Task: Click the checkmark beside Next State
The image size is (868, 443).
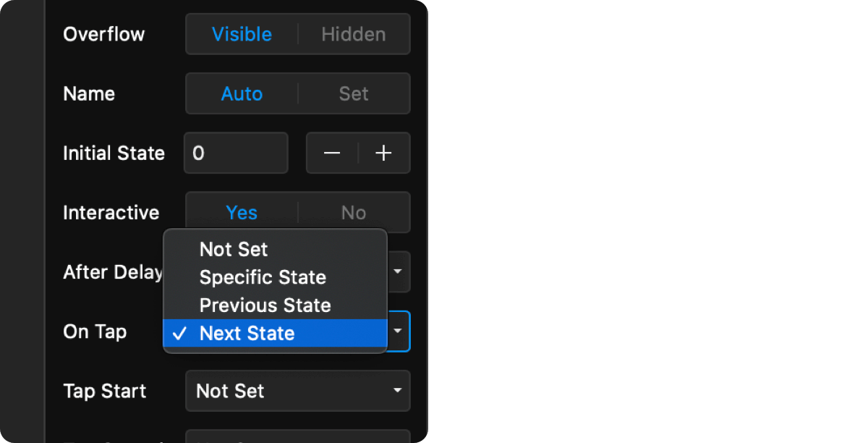Action: point(181,334)
